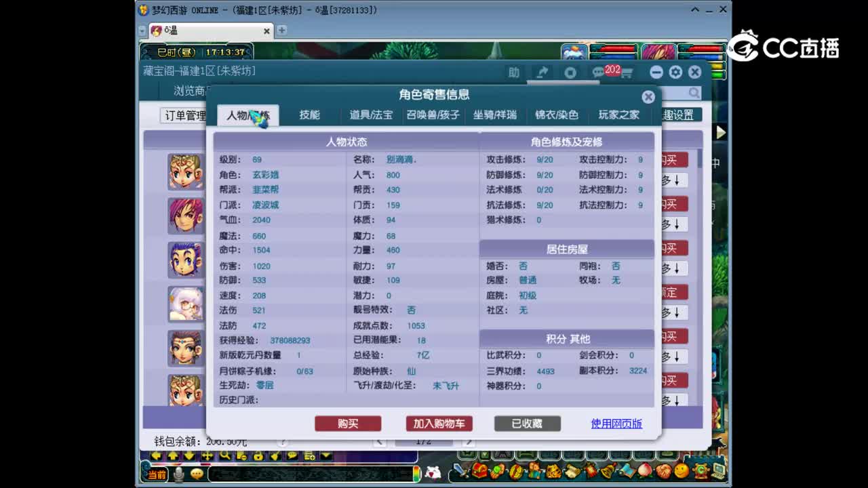Click the smiley face icon in bottom toolbar
The height and width of the screenshot is (488, 868).
click(682, 470)
